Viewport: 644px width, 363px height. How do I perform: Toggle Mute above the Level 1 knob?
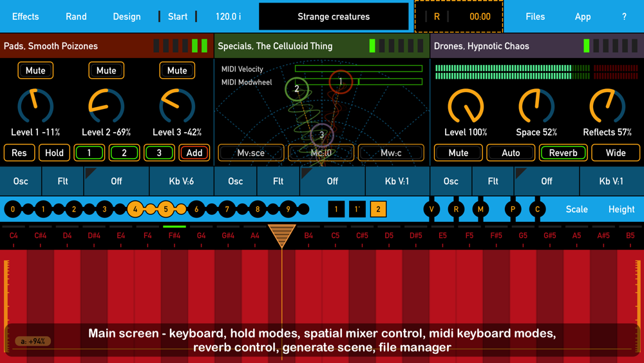[x=35, y=70]
